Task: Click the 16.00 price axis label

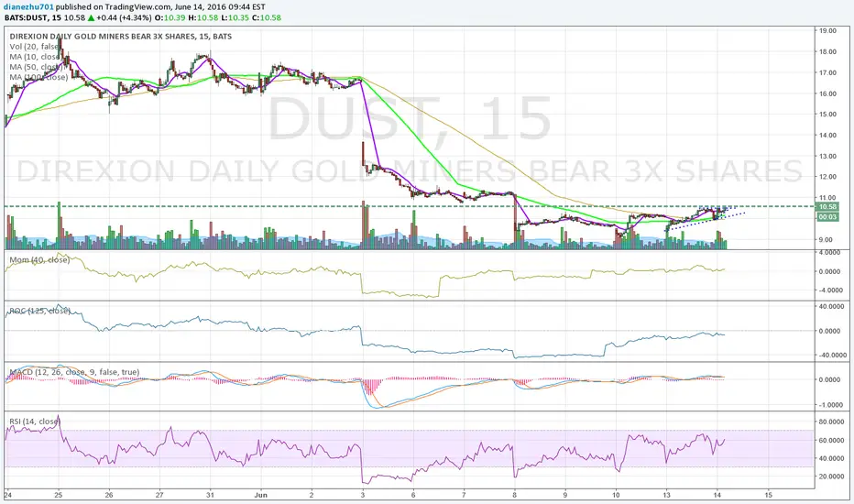Action: click(x=827, y=93)
